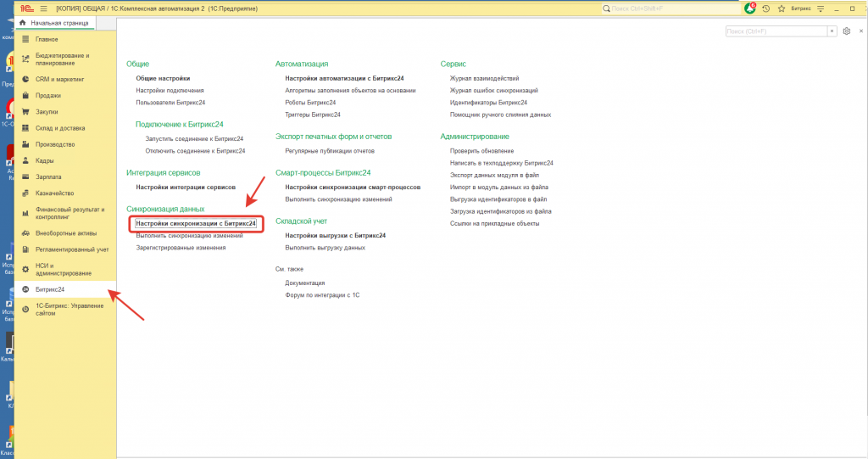
Task: Click the Производство factory icon
Action: tap(25, 144)
